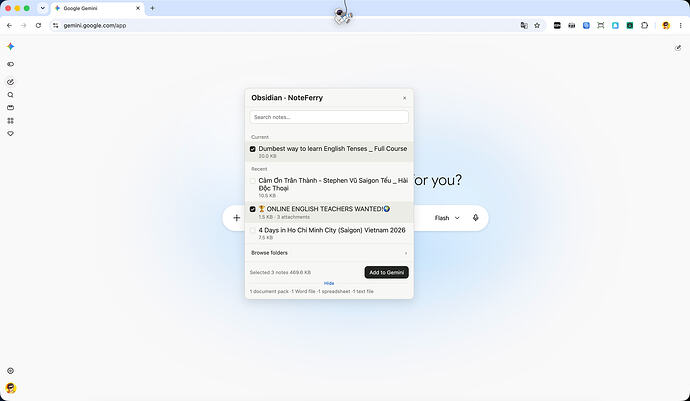Click the 'Recent' section label

[x=259, y=169]
